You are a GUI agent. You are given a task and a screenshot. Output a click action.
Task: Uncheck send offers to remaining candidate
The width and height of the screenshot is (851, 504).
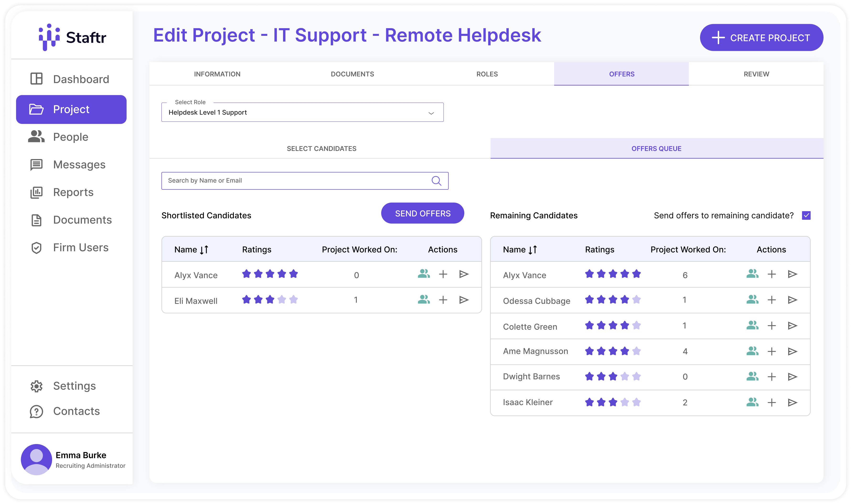[x=806, y=215]
